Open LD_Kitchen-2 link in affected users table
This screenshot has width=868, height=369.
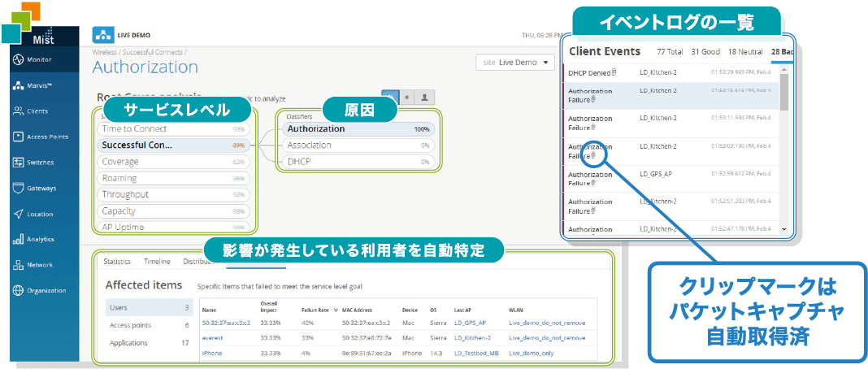473,337
